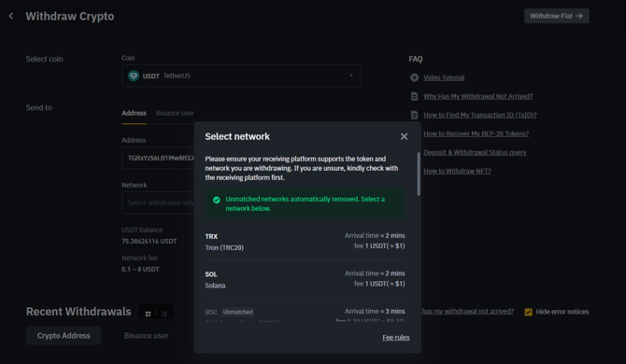Click green checkmark in unmatched networks notice
The width and height of the screenshot is (626, 364).
pos(217,200)
